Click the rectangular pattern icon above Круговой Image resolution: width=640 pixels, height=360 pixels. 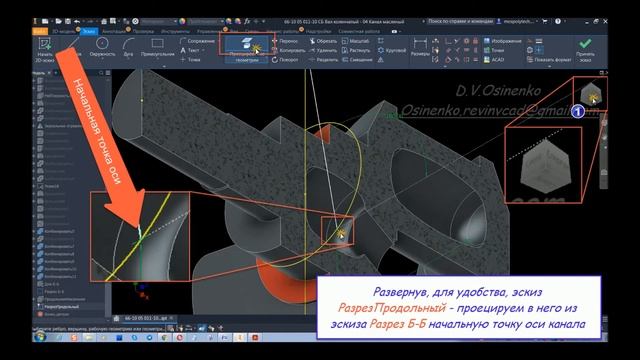[380, 41]
